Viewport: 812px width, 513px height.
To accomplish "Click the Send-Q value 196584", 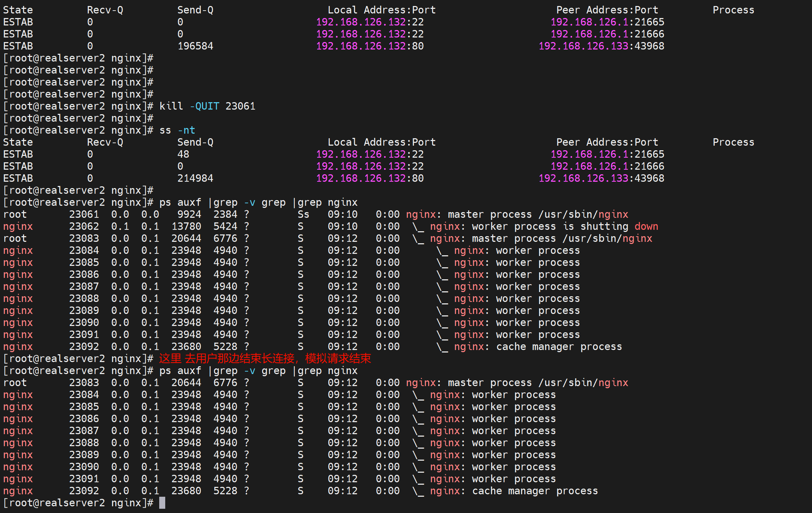I will [x=195, y=46].
